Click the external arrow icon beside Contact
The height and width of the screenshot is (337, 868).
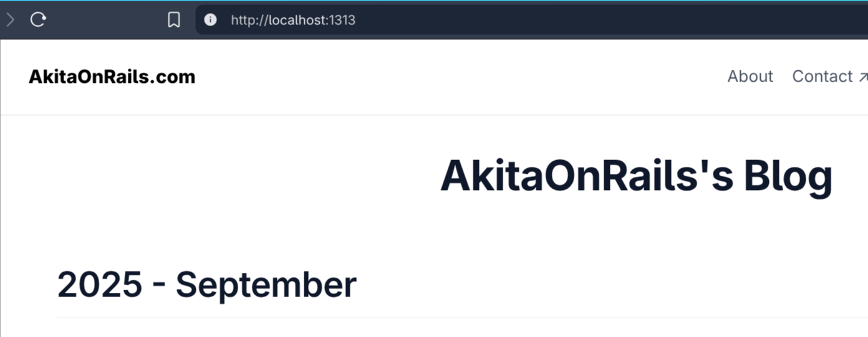pos(863,77)
